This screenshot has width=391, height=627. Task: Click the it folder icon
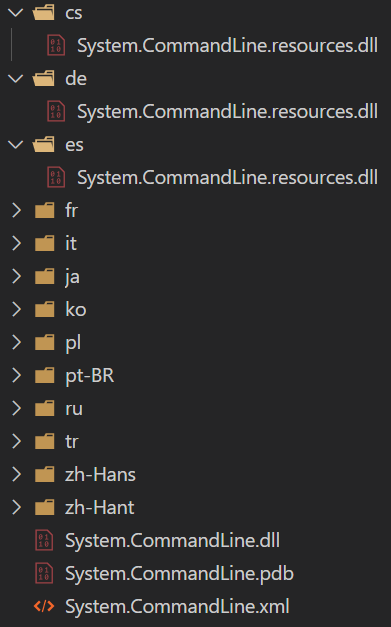(x=44, y=243)
